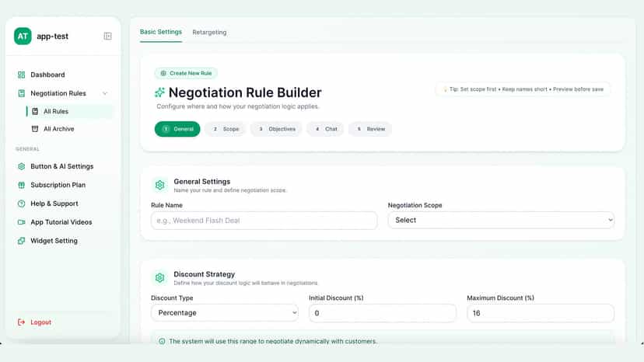Click the App Tutorial Videos camera icon
This screenshot has width=644, height=362.
tap(21, 222)
